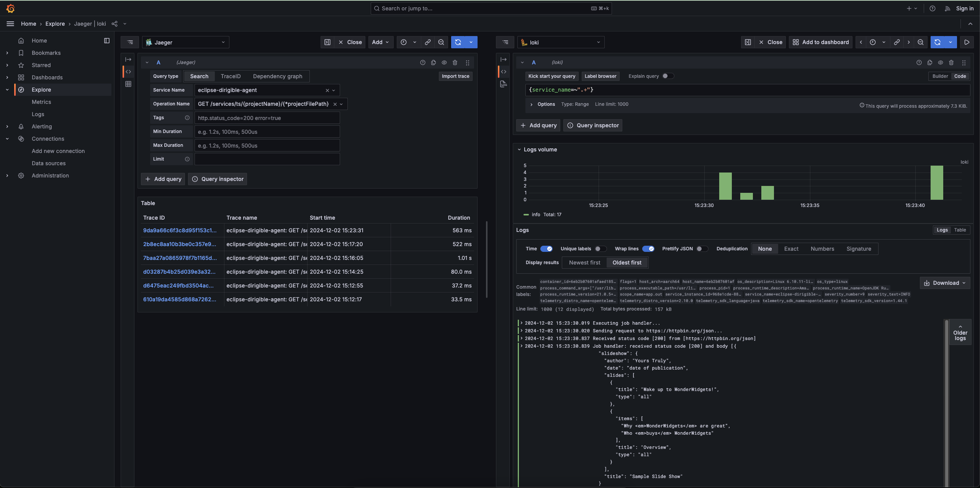Viewport: 980px width, 488px height.
Task: Open Jaeger pane content outline icon
Action: tap(130, 42)
